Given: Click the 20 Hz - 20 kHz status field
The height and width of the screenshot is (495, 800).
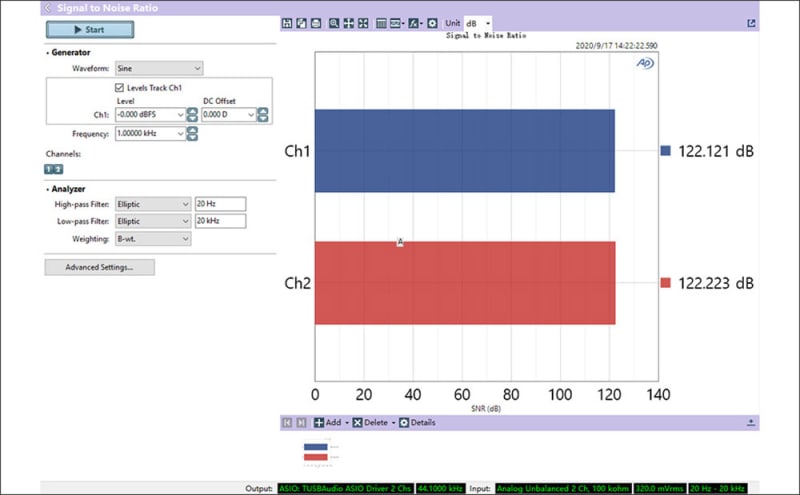Looking at the screenshot, I should 717,488.
